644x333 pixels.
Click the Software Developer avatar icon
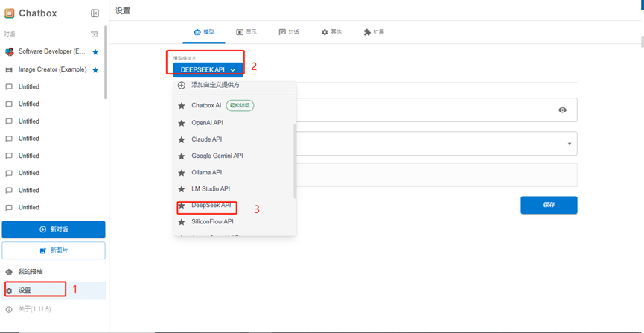point(9,52)
